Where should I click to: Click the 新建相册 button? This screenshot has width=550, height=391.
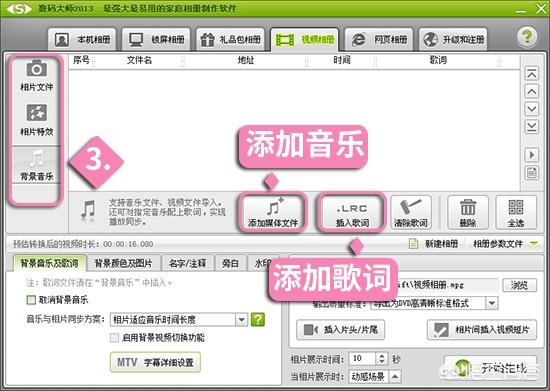point(434,243)
